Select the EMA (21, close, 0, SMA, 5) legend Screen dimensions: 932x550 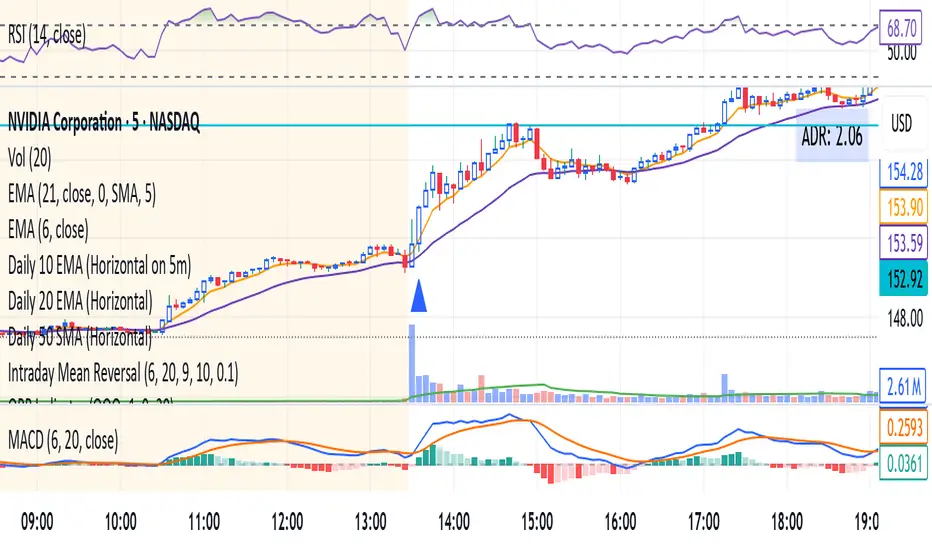[82, 194]
